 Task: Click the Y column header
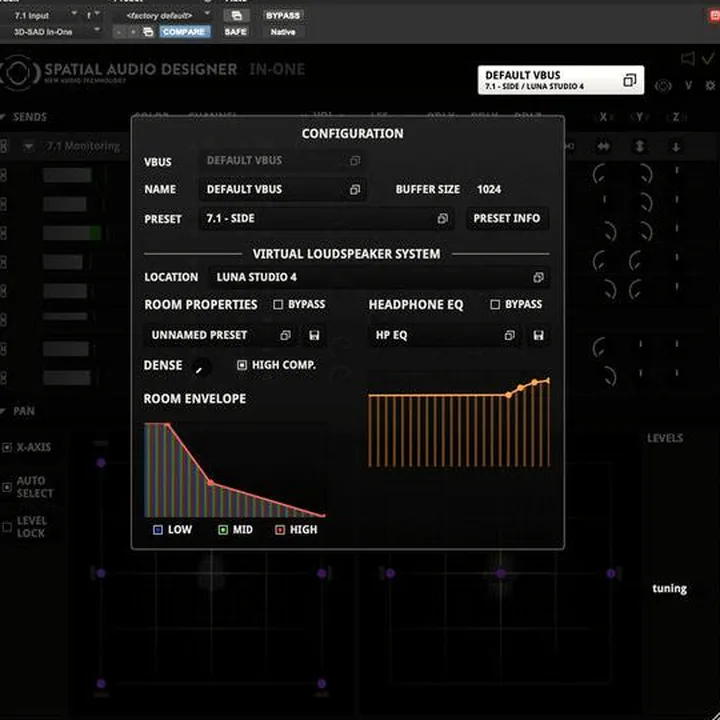[x=639, y=118]
